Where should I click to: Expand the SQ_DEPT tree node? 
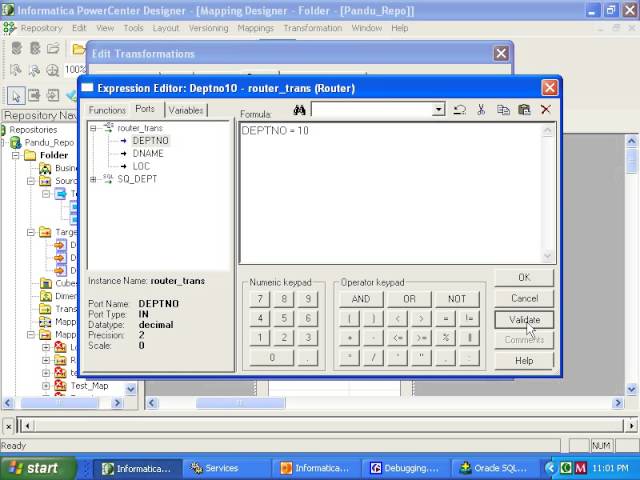[x=93, y=179]
